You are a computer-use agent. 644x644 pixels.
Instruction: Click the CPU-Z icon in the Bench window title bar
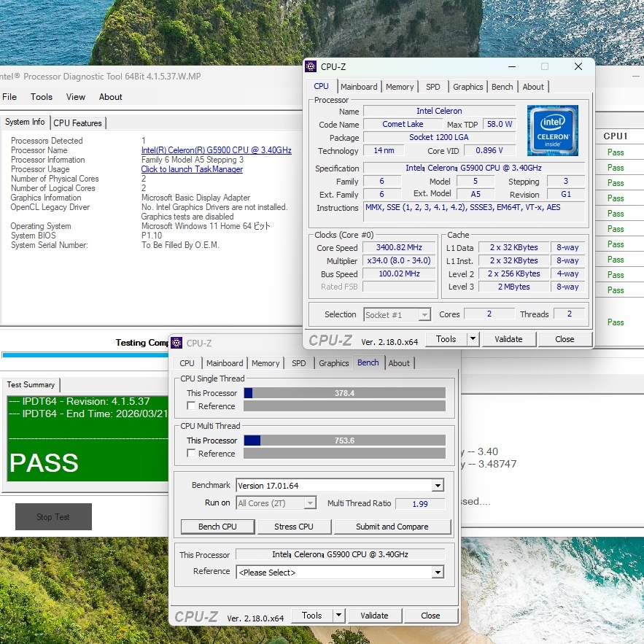176,343
